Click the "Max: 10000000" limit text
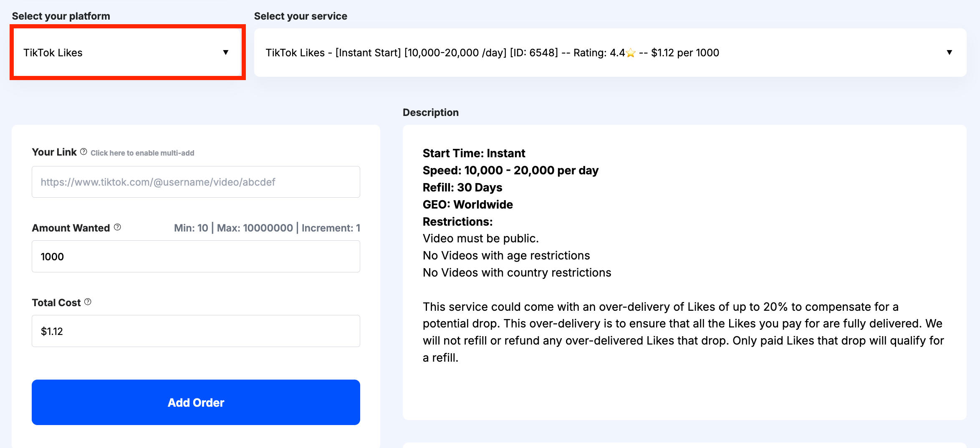The width and height of the screenshot is (980, 448). pos(255,228)
